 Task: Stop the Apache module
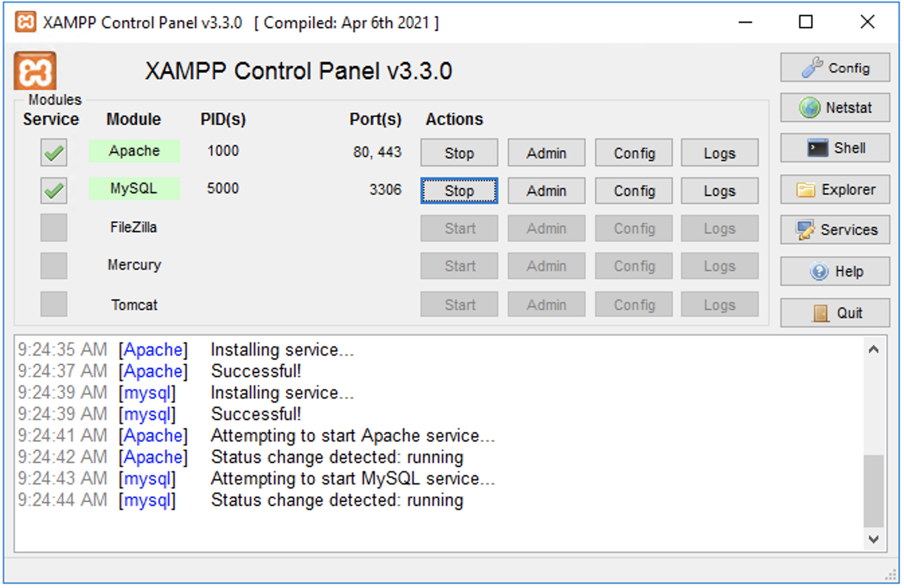click(x=459, y=152)
